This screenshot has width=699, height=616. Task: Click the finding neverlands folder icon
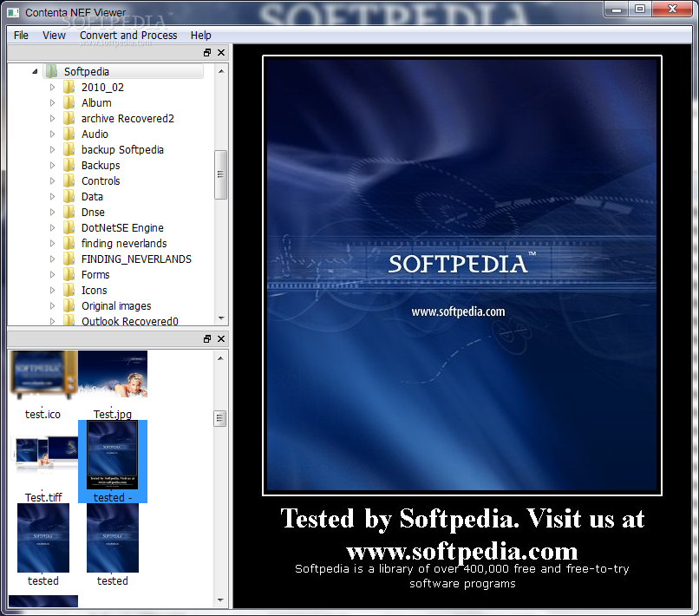point(69,243)
